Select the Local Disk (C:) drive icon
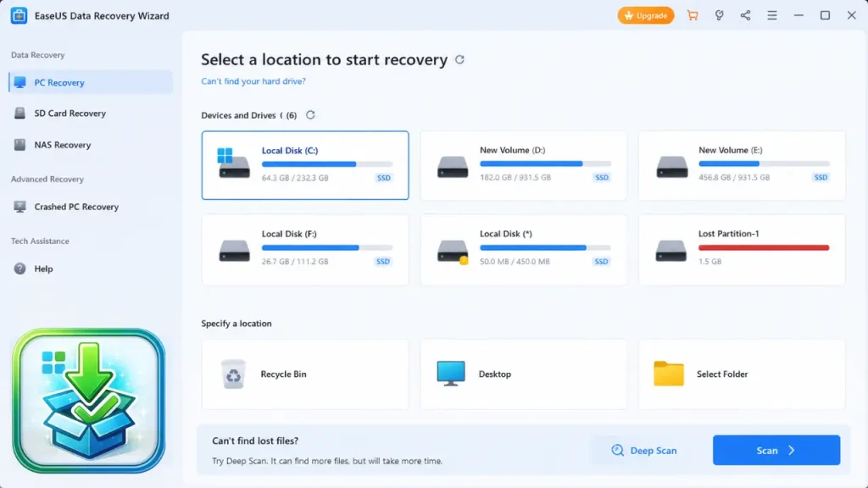Image resolution: width=868 pixels, height=488 pixels. (x=233, y=164)
